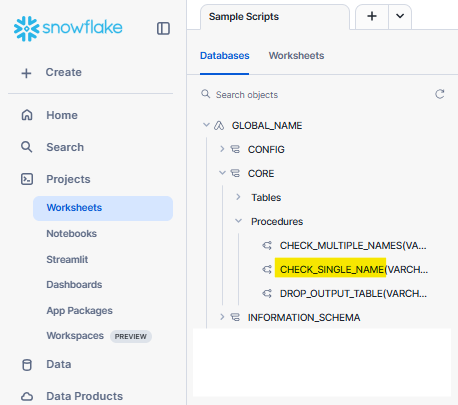Add a new worksheet tab with plus button

pos(372,16)
